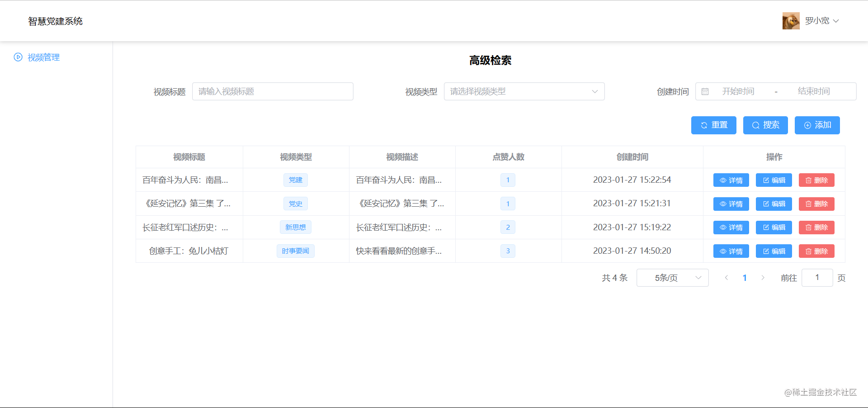Click 编辑 for 延安记忆 row

774,204
